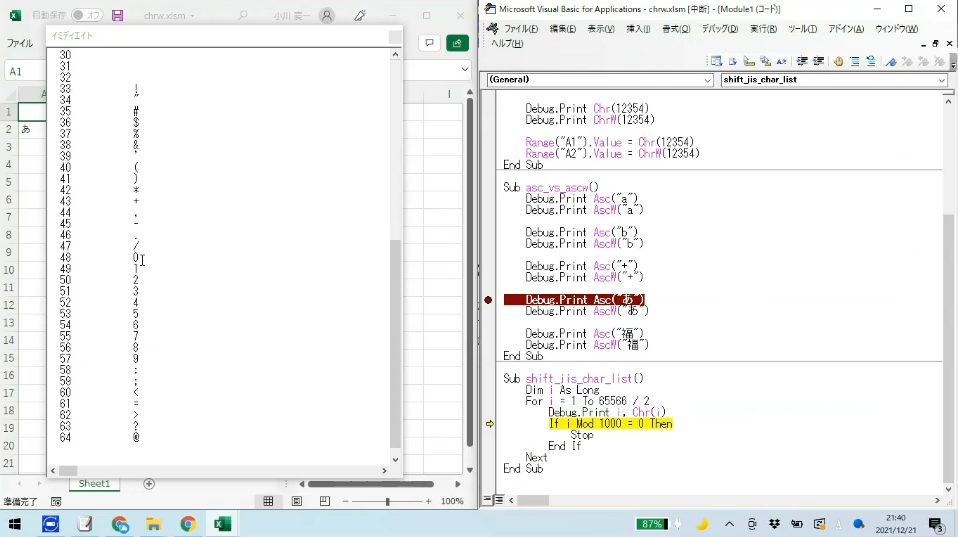Click the Excel zoom slider handle
Image resolution: width=958 pixels, height=537 pixels.
(x=387, y=501)
